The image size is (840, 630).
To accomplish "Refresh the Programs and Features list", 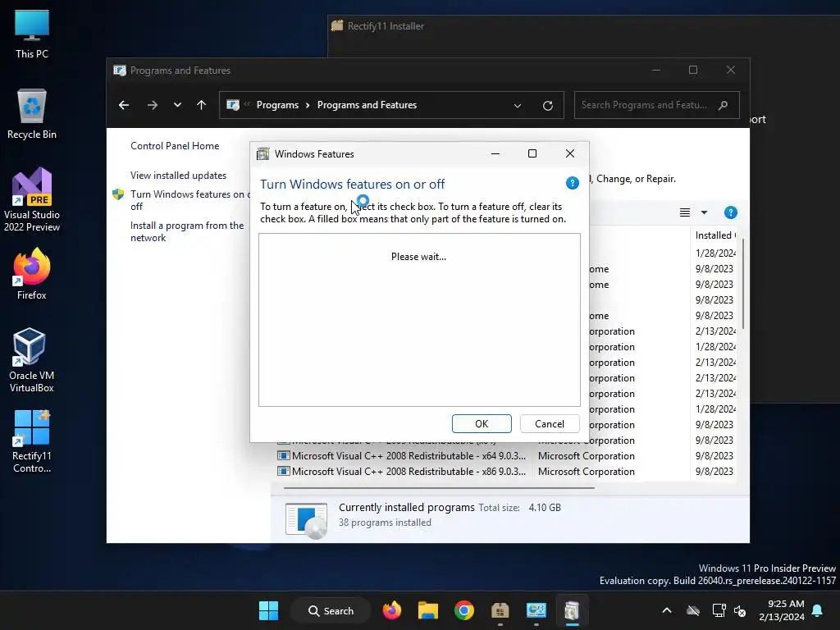I will click(x=547, y=106).
